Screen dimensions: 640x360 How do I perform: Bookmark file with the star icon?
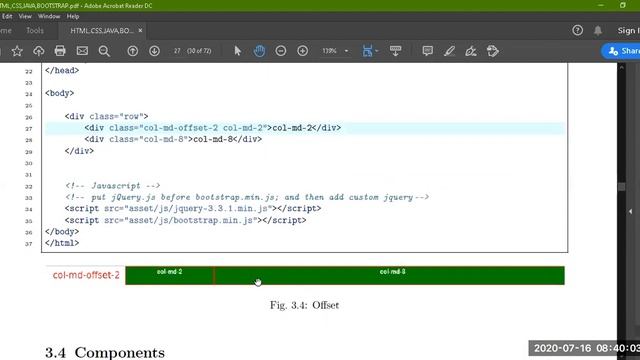[x=17, y=51]
